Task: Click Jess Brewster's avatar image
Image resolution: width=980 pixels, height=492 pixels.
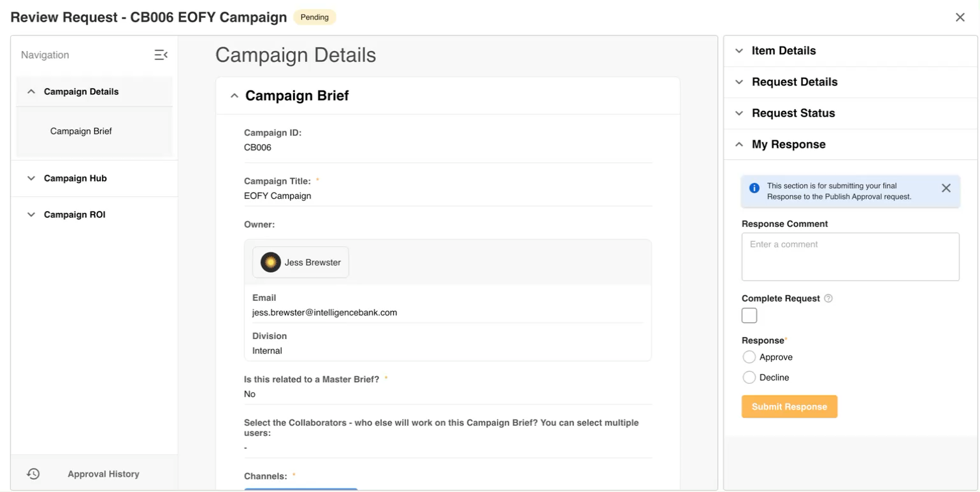Action: tap(271, 262)
